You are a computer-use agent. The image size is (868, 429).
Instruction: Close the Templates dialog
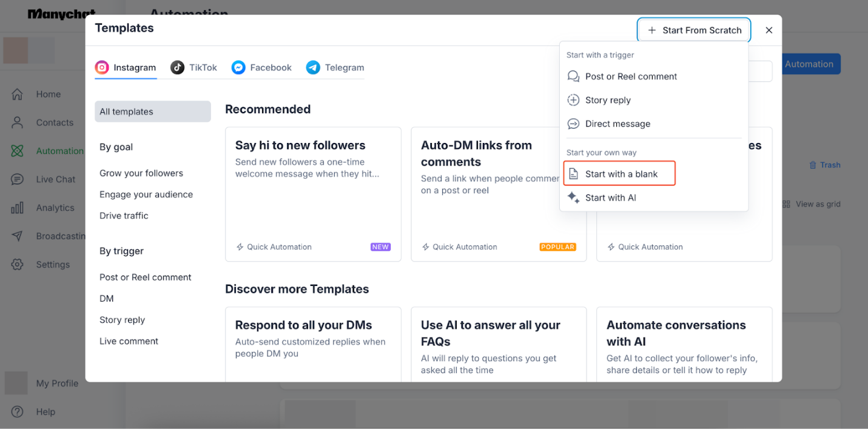coord(769,30)
